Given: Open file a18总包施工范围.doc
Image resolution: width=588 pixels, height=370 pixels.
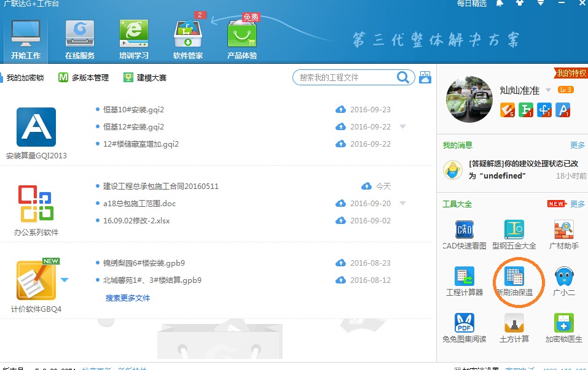Looking at the screenshot, I should (139, 203).
